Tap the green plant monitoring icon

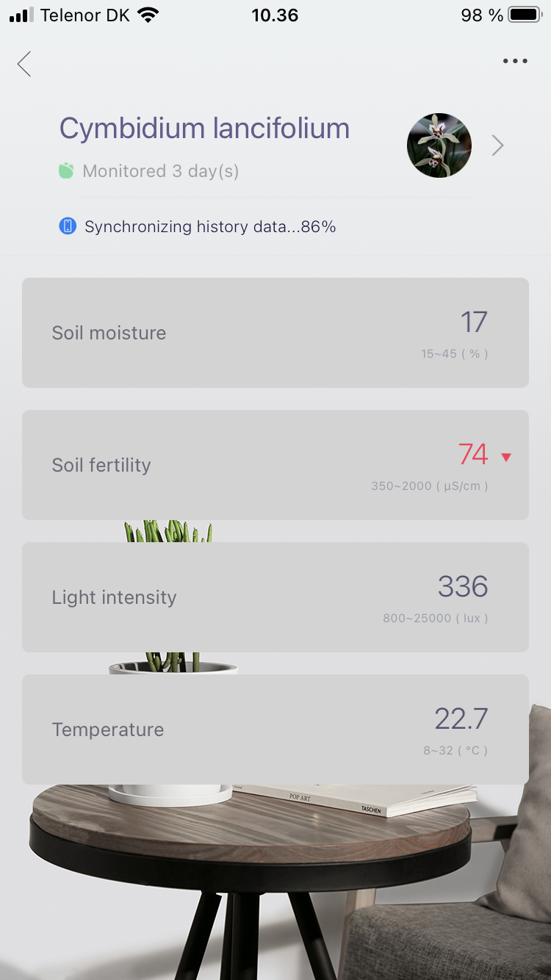click(x=66, y=171)
